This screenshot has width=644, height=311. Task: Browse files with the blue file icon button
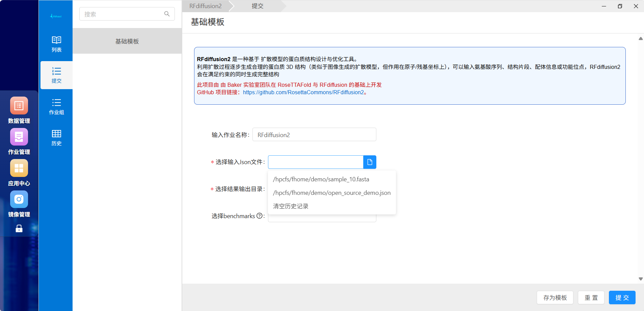(x=370, y=162)
